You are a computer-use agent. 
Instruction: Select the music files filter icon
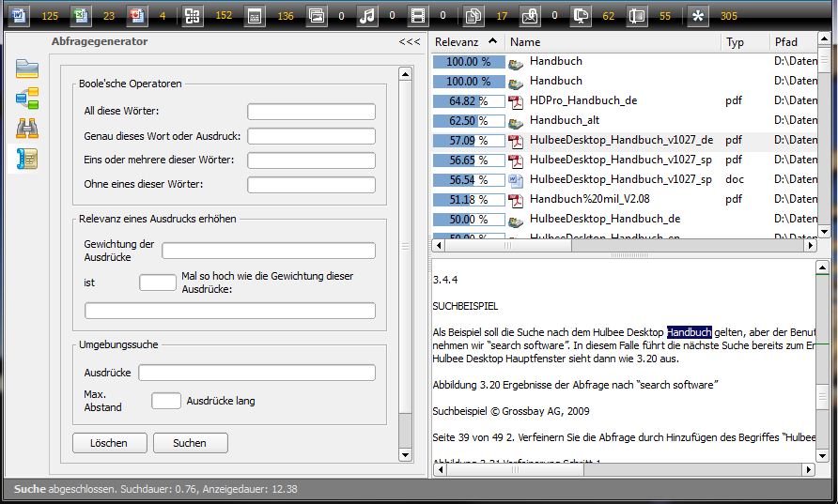(368, 15)
